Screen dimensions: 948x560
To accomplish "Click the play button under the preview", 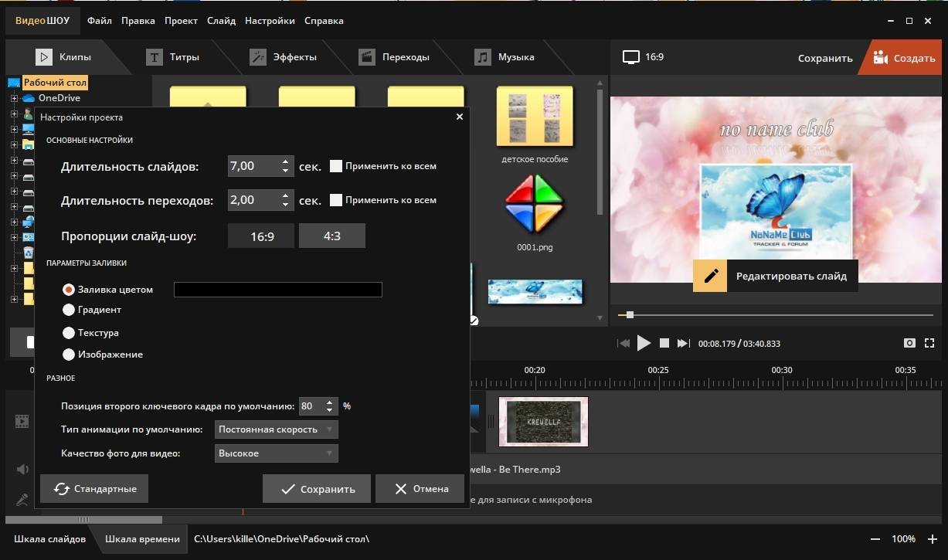I will [644, 343].
